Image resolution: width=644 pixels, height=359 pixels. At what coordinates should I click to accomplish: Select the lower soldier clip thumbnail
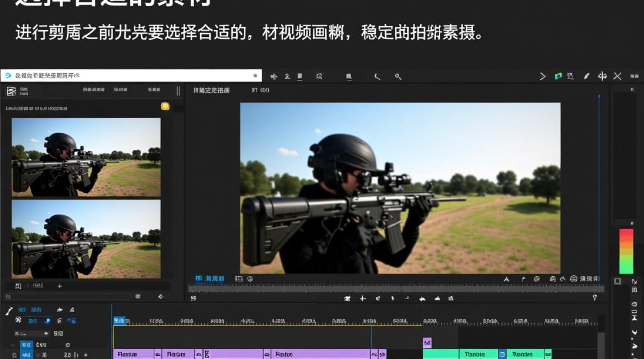[x=86, y=239]
